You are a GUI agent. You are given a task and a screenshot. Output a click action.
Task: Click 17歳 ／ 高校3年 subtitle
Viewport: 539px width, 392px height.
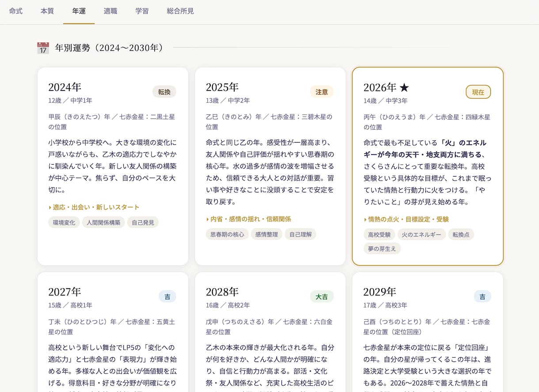point(385,305)
